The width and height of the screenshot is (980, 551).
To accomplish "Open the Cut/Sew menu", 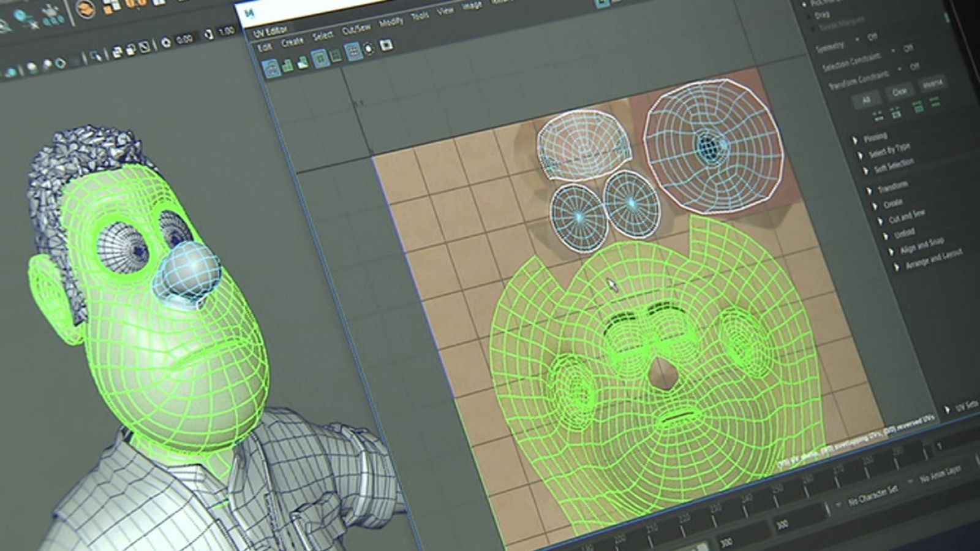I will 356,29.
